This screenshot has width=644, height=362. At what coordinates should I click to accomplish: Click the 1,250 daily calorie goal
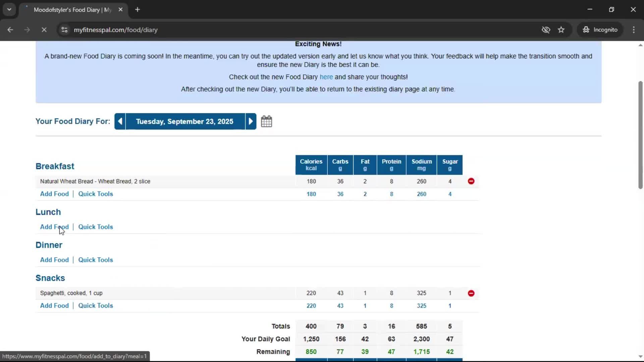[x=311, y=339]
